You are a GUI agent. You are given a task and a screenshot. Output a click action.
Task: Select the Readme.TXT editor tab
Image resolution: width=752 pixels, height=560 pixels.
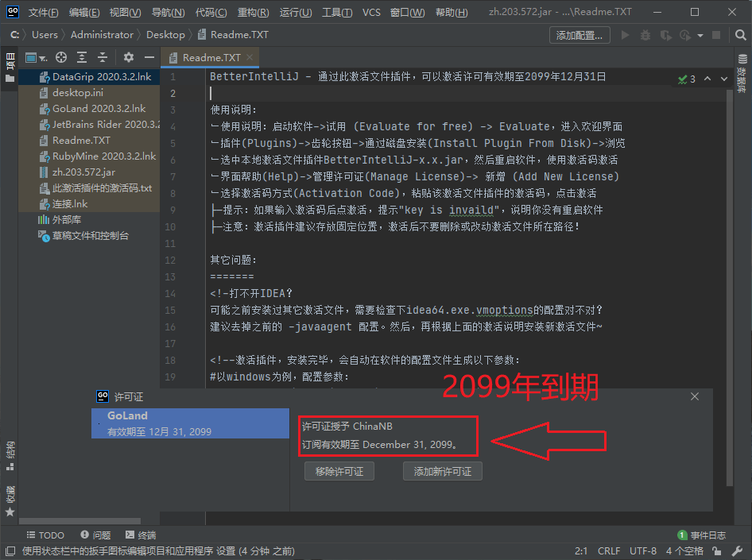(210, 57)
